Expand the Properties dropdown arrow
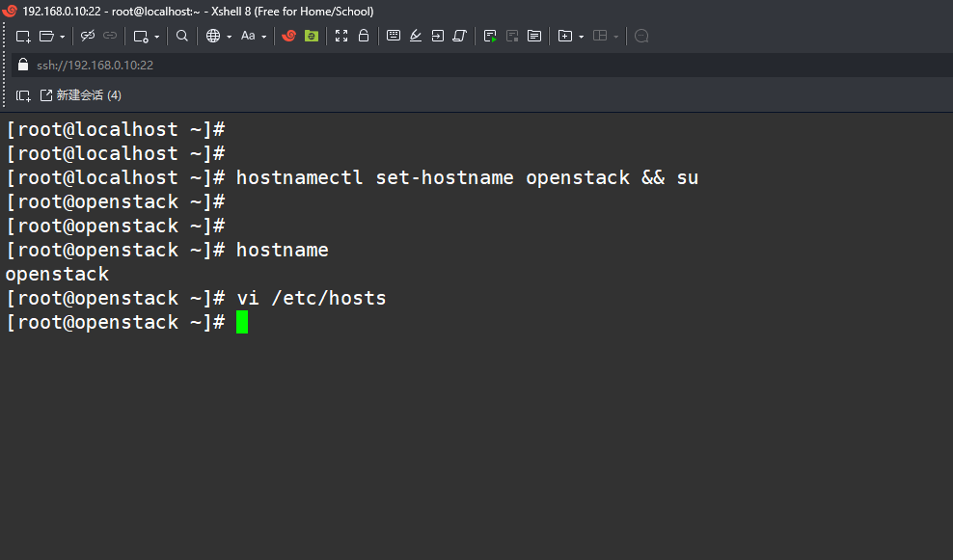 click(157, 37)
